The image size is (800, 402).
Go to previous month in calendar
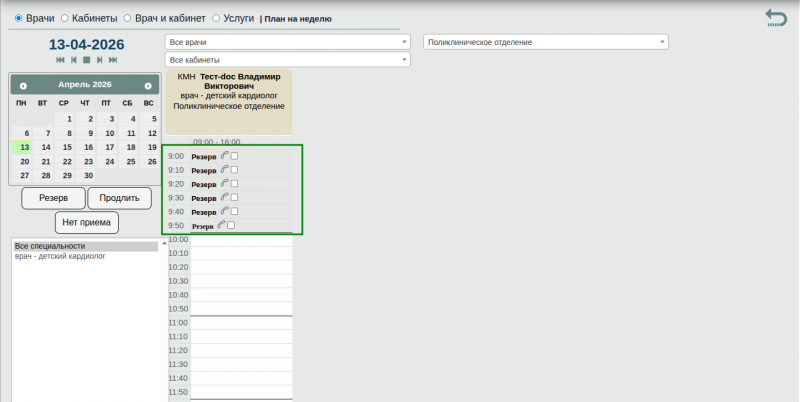coord(23,86)
